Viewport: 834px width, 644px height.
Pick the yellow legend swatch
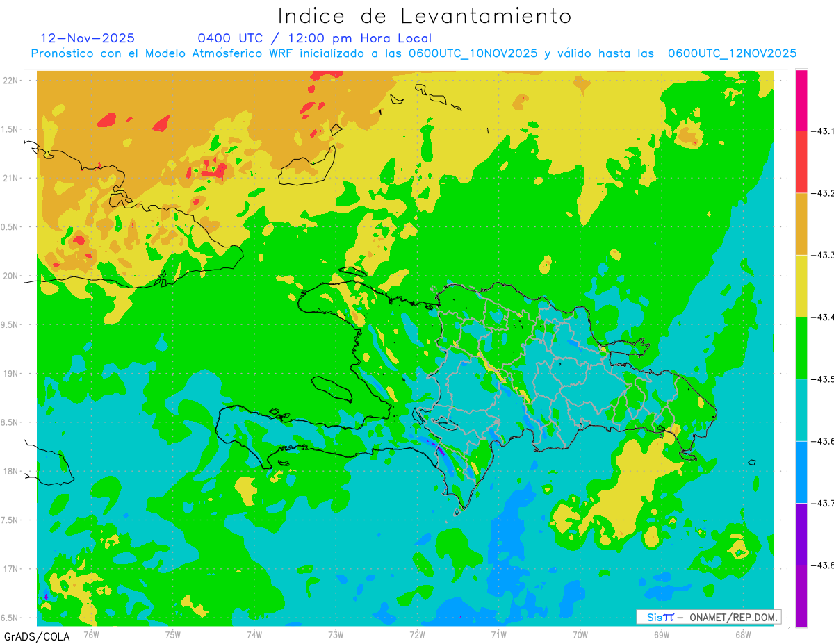coord(801,286)
